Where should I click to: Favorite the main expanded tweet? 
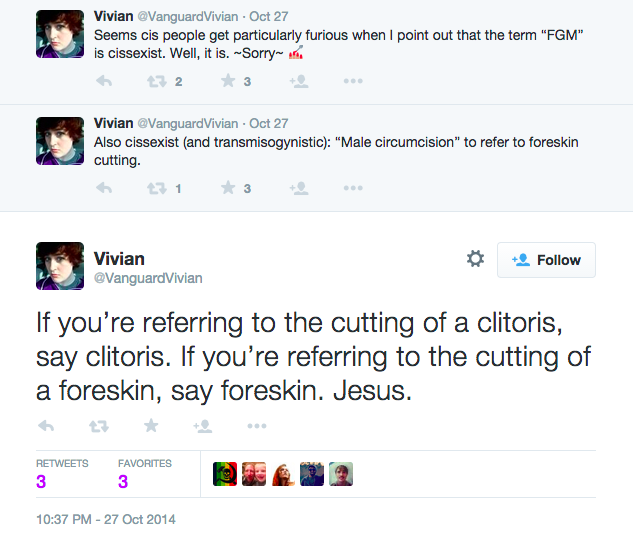click(x=151, y=425)
